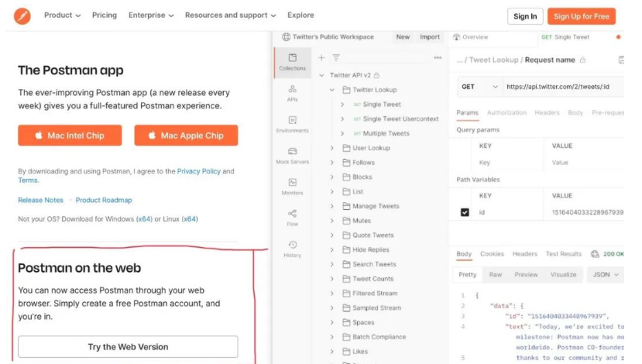Screen dimensions: 642x364
Task: Open the Terms link
Action: coord(28,180)
